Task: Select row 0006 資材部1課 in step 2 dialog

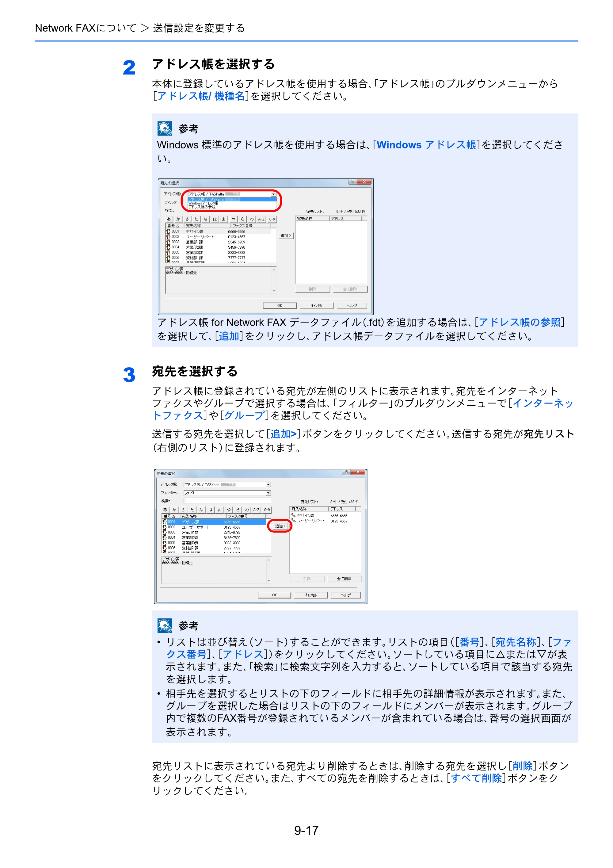Action: pos(219,258)
